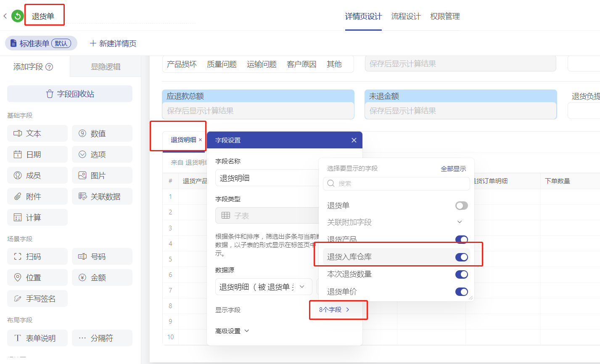Switch to 权限管理 tab
The image size is (600, 364).
(445, 16)
